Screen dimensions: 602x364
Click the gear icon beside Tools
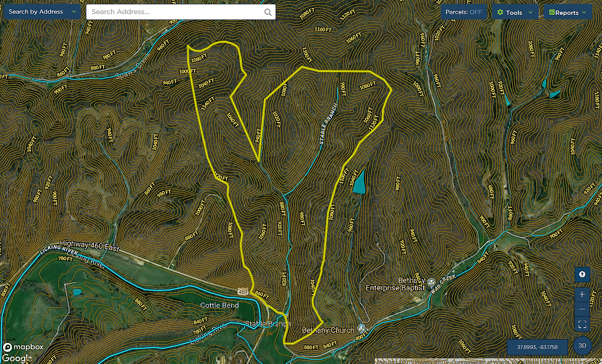[500, 12]
